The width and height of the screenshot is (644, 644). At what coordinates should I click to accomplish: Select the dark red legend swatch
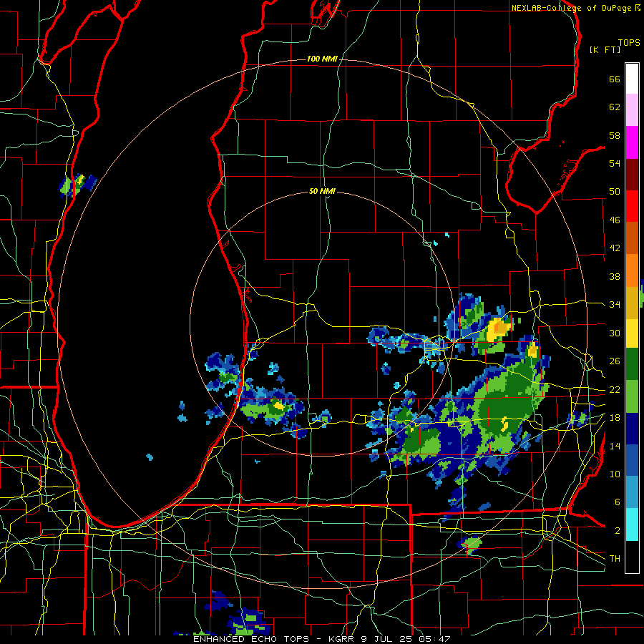[632, 174]
